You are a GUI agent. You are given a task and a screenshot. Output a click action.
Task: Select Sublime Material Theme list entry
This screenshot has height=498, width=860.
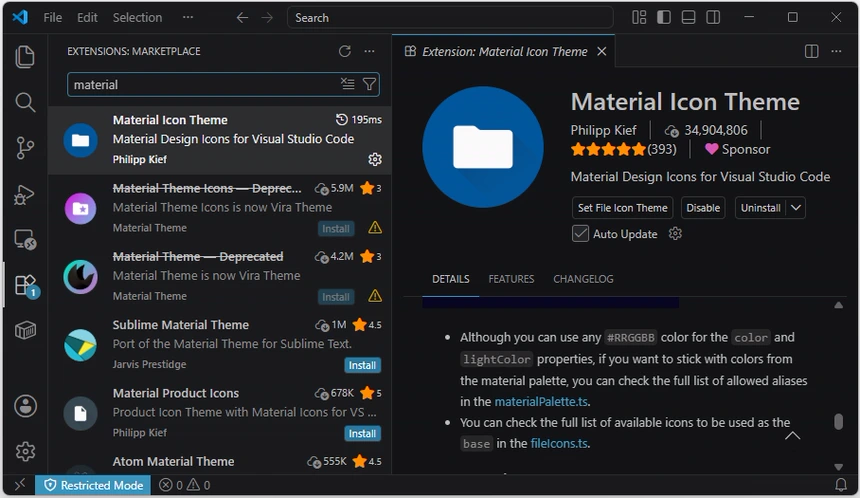point(220,344)
